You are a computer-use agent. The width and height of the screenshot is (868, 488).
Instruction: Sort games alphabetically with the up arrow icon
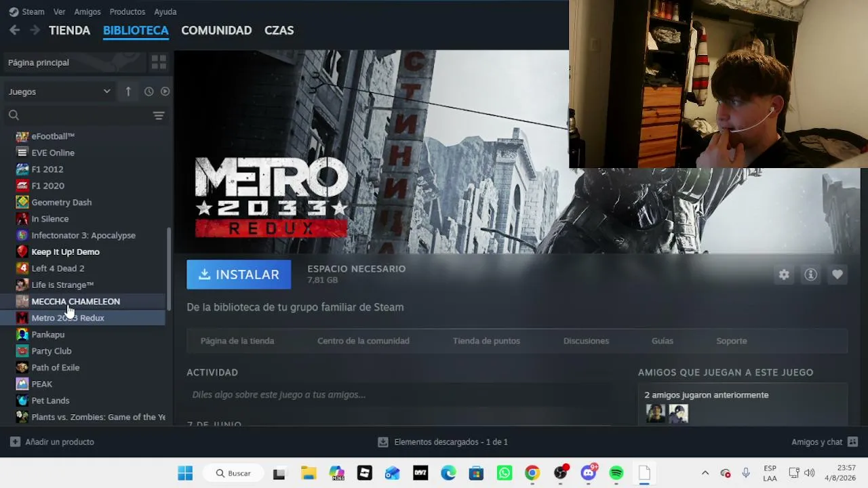(128, 91)
